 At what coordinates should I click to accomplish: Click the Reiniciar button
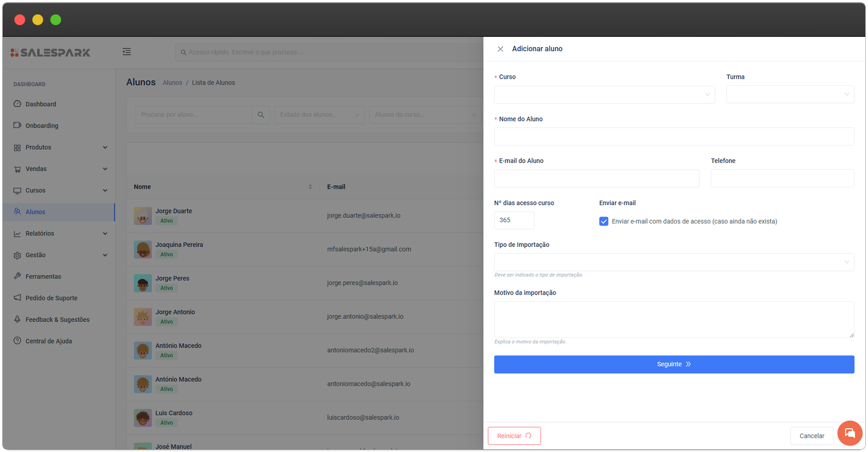(x=514, y=436)
